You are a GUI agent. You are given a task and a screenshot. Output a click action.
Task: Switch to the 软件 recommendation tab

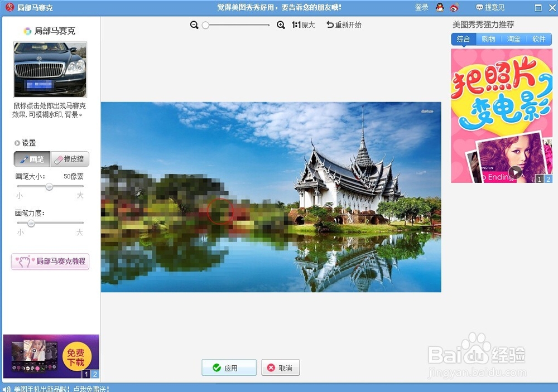(x=539, y=39)
